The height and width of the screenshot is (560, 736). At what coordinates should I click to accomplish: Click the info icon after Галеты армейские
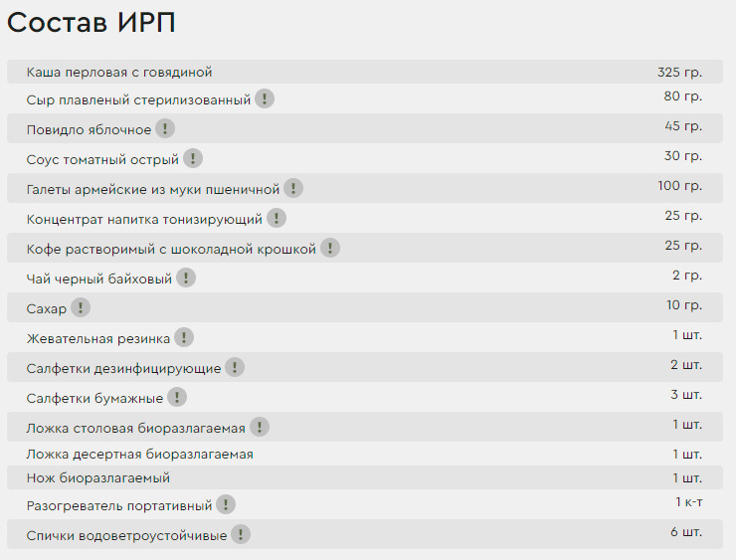click(293, 188)
